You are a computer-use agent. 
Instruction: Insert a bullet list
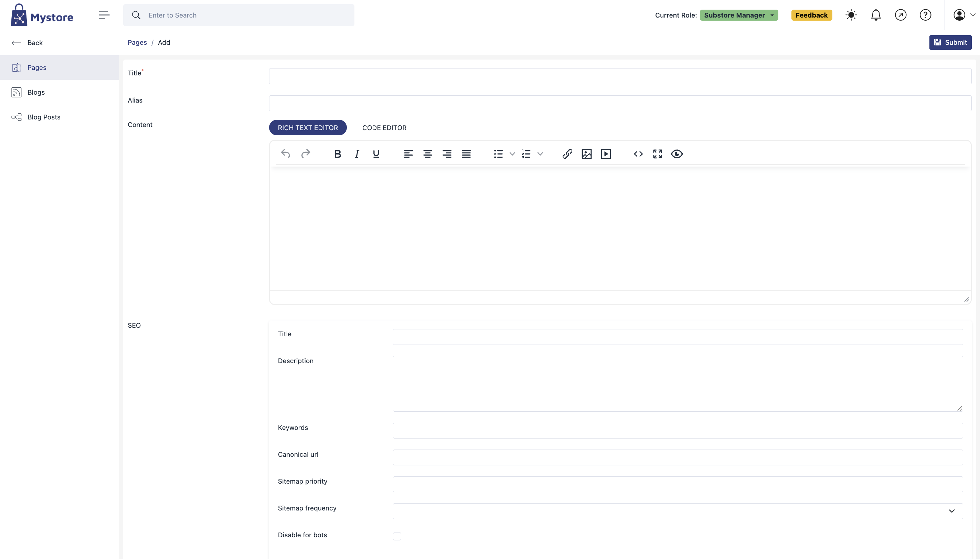(498, 154)
